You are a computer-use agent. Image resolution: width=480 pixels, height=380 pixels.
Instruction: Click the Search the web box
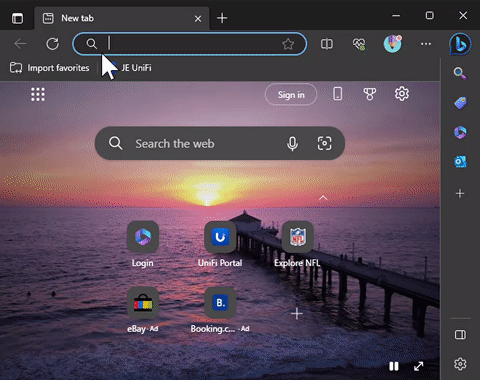pyautogui.click(x=220, y=143)
